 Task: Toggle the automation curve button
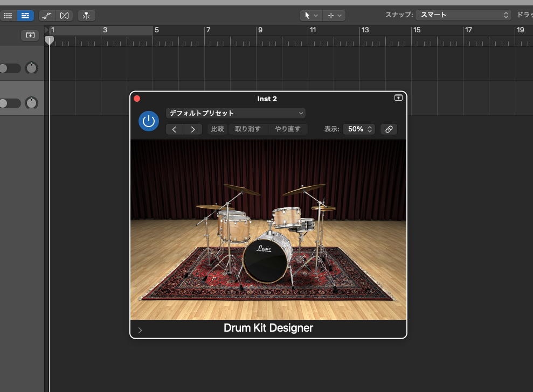point(47,16)
